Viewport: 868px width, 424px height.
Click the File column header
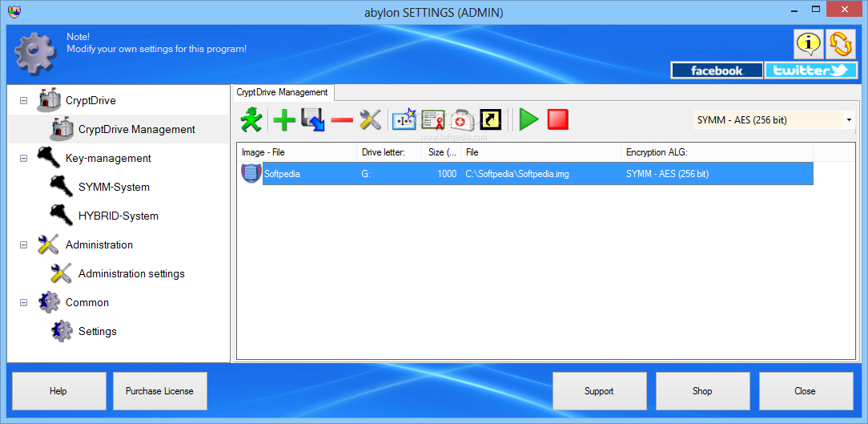click(540, 151)
